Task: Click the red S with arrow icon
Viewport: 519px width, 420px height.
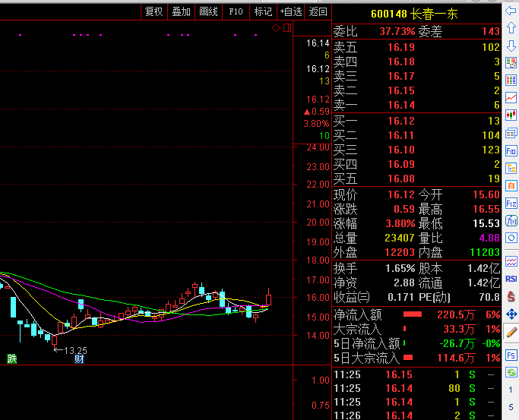Action: coord(511,296)
